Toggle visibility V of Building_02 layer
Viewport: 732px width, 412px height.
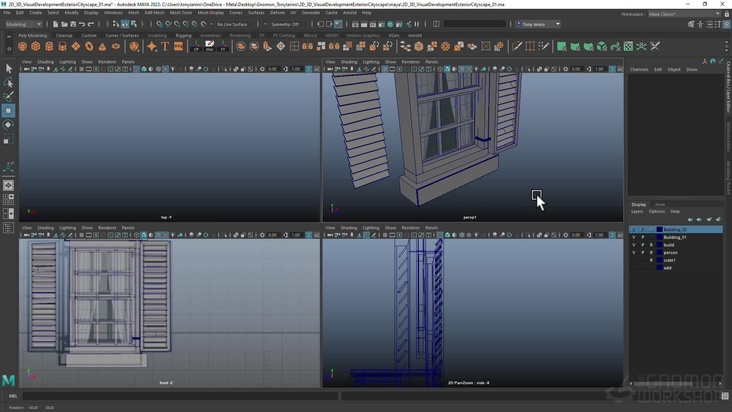[633, 230]
